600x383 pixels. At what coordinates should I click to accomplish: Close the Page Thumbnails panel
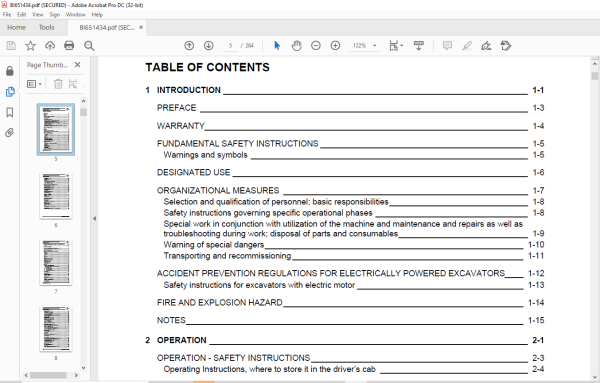point(78,65)
